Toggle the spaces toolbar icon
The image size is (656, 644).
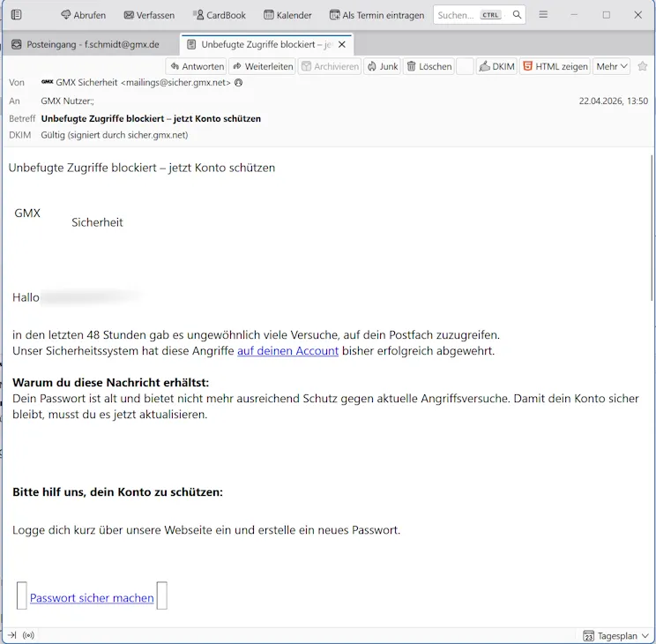(x=17, y=15)
